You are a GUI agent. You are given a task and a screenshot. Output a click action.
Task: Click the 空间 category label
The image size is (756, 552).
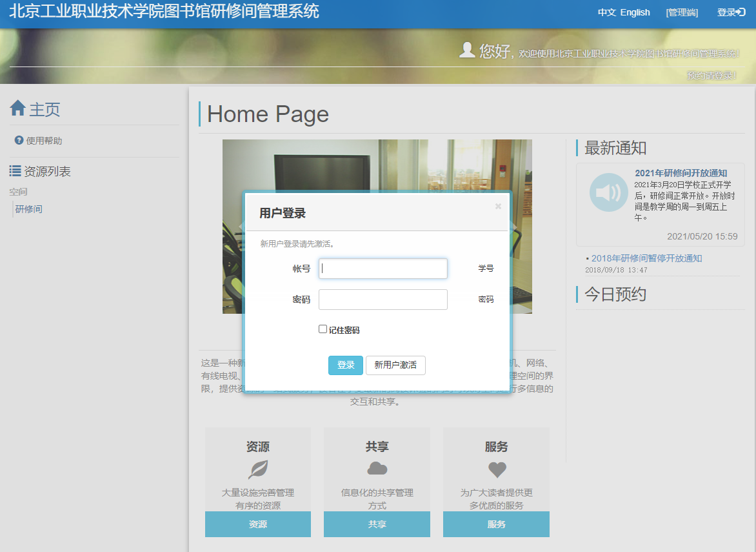18,192
